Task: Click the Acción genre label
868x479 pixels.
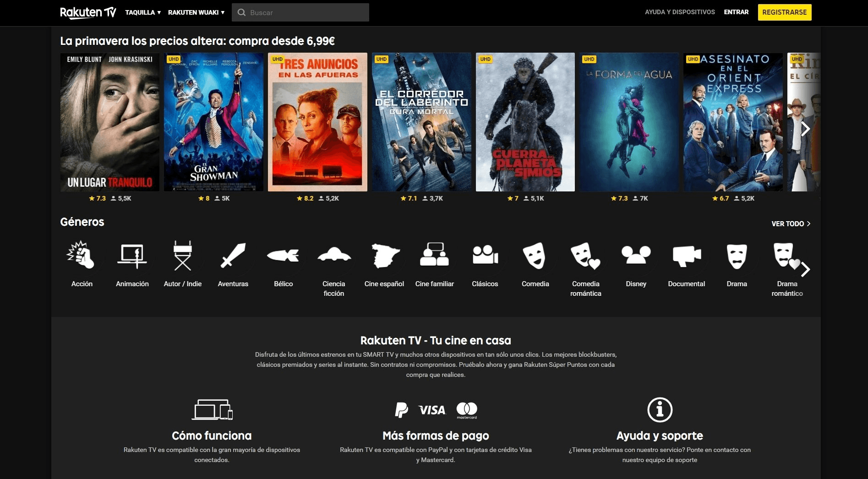Action: pyautogui.click(x=82, y=284)
